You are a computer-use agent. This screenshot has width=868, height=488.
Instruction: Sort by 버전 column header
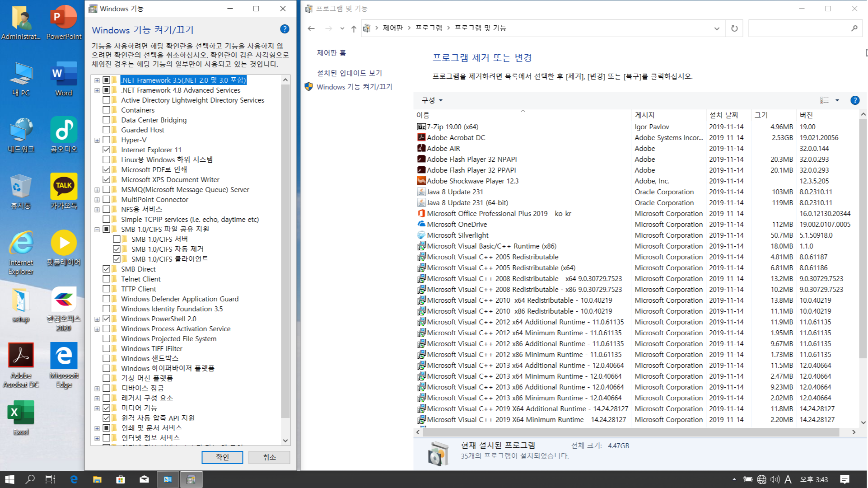tap(827, 115)
